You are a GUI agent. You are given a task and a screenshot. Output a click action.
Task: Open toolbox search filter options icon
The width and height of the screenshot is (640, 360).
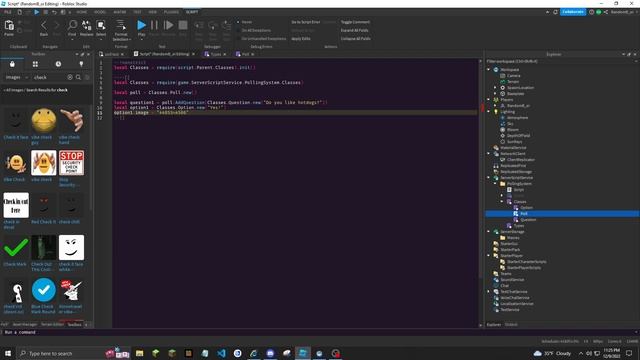(x=87, y=77)
